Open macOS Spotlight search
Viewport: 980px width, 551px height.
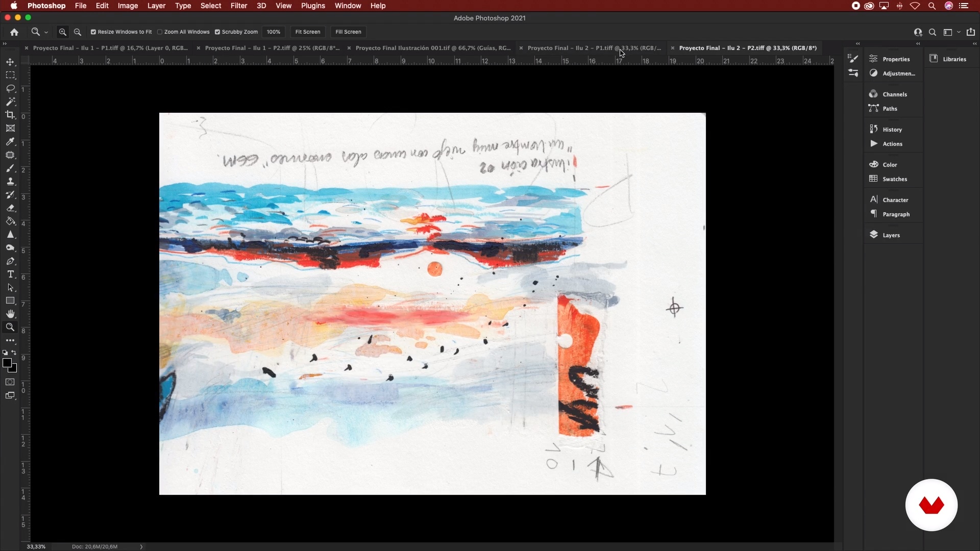[x=932, y=6]
